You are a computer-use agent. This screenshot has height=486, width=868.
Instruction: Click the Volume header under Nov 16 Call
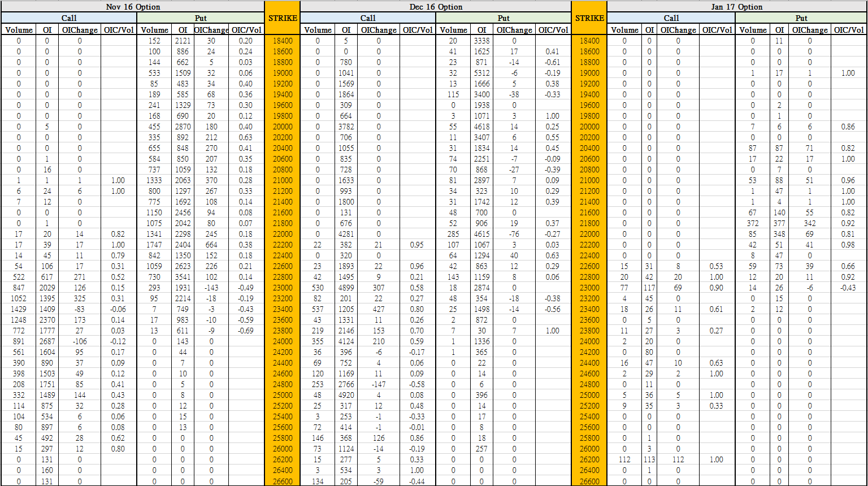point(19,30)
